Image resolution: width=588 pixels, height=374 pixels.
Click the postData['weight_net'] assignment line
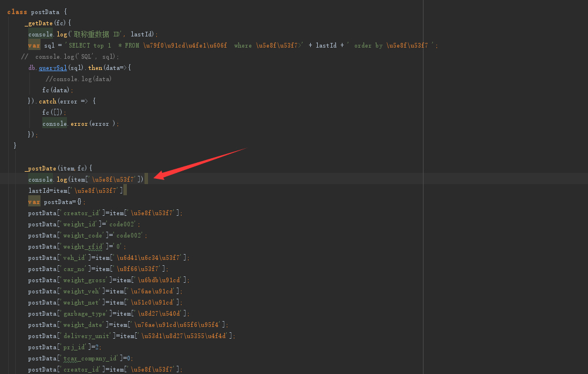(x=105, y=303)
